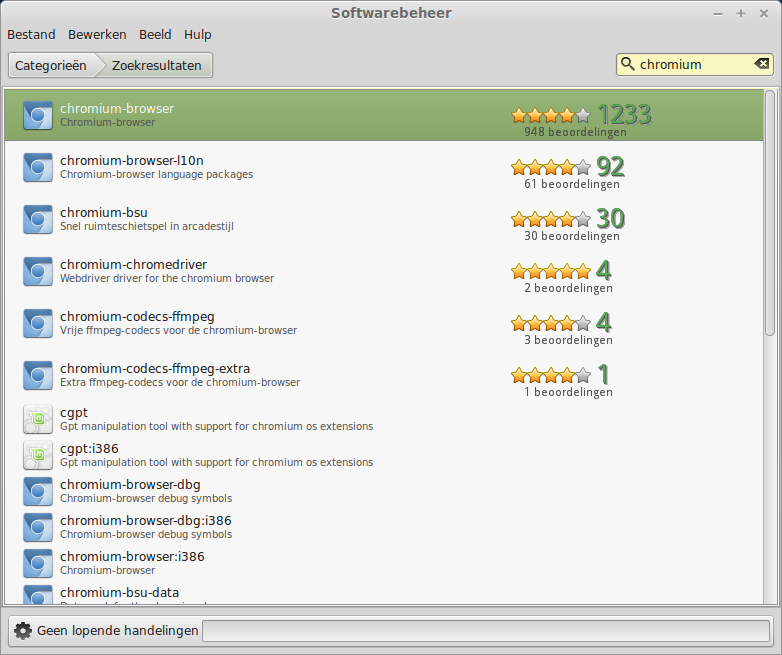Click the '2 beoordelingen' review count
The height and width of the screenshot is (655, 782).
(x=568, y=288)
